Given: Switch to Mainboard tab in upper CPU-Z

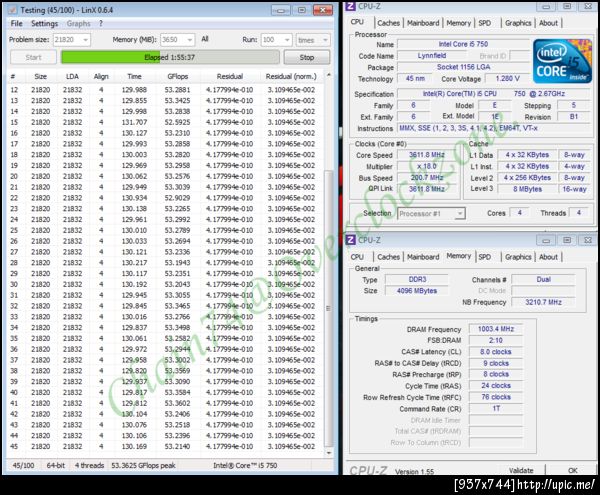Looking at the screenshot, I should [423, 23].
